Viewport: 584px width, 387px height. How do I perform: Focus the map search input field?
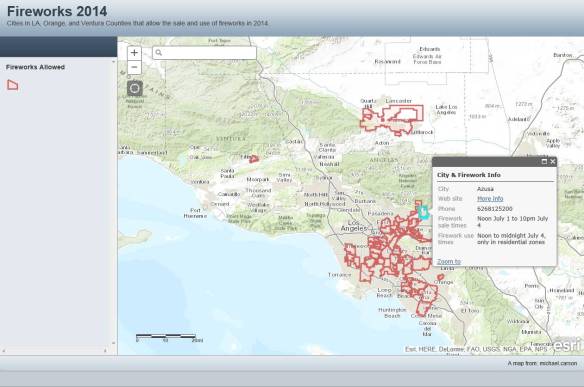(x=204, y=53)
